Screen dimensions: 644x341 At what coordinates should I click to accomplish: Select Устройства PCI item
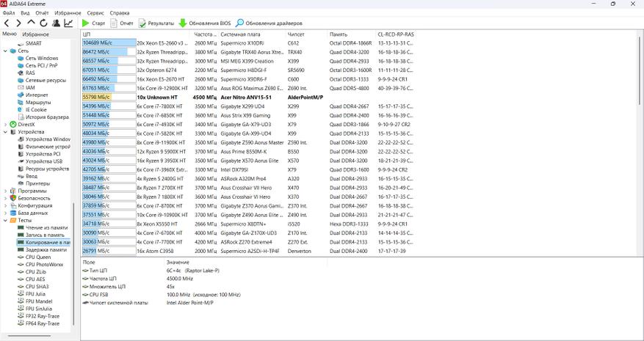tap(43, 154)
